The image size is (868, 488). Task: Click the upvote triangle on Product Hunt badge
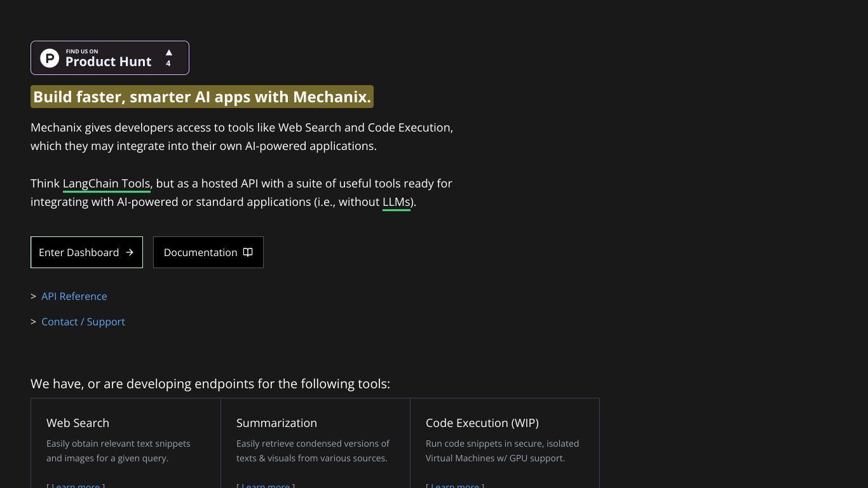click(x=168, y=52)
